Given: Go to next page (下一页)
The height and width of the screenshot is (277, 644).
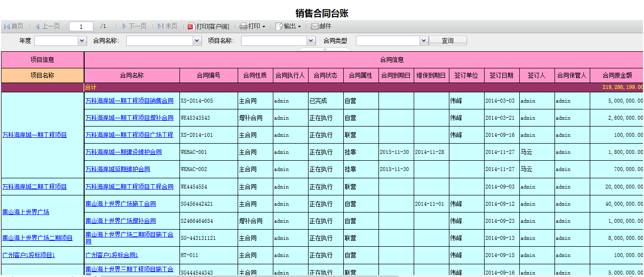Looking at the screenshot, I should tap(134, 26).
